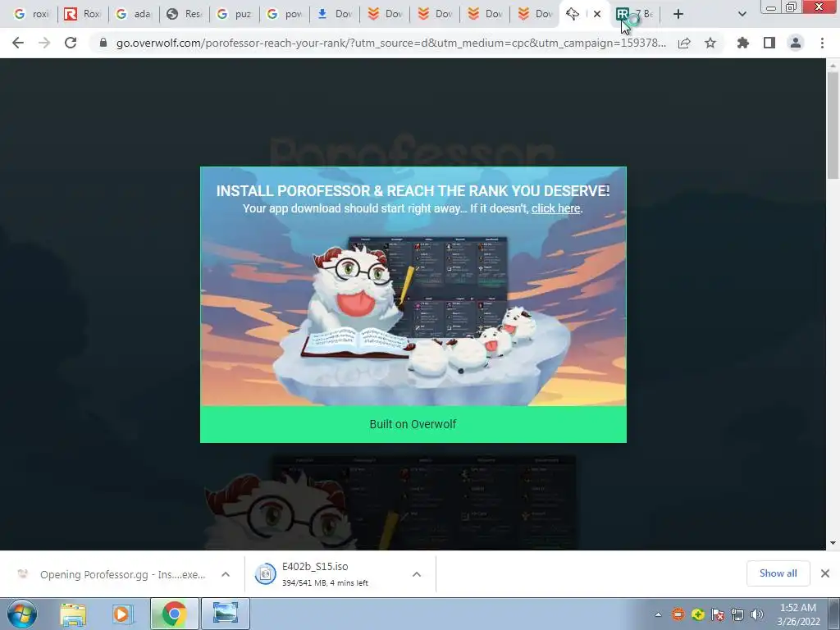Click the address bar URL

[391, 43]
